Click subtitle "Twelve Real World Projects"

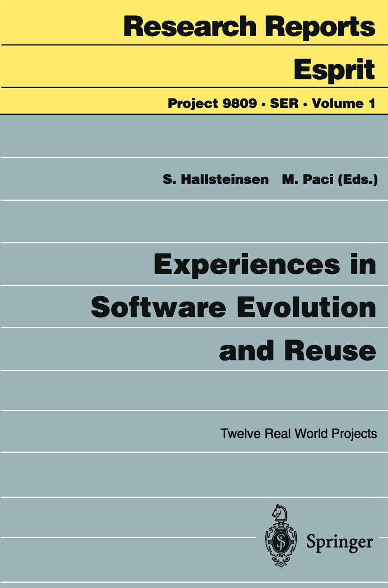[x=299, y=434]
